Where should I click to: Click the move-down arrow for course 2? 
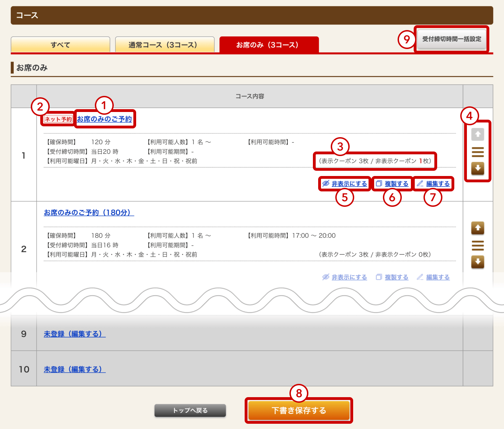click(x=478, y=262)
